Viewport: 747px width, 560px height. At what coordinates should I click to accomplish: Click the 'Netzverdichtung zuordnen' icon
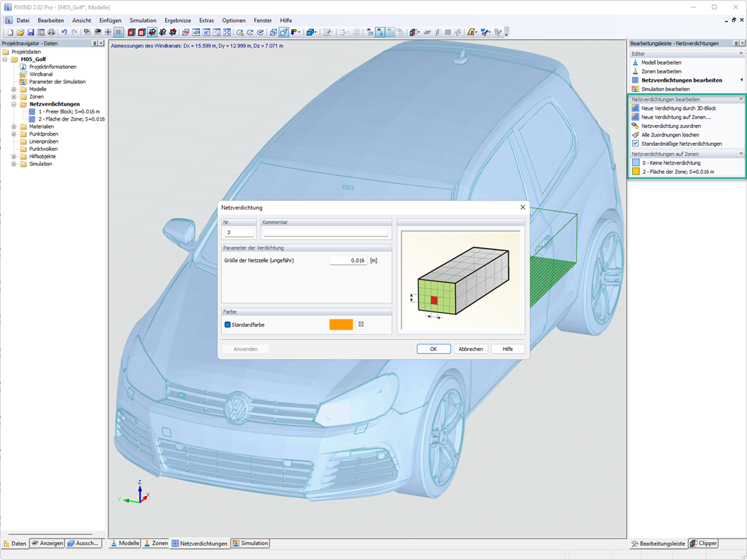point(635,126)
